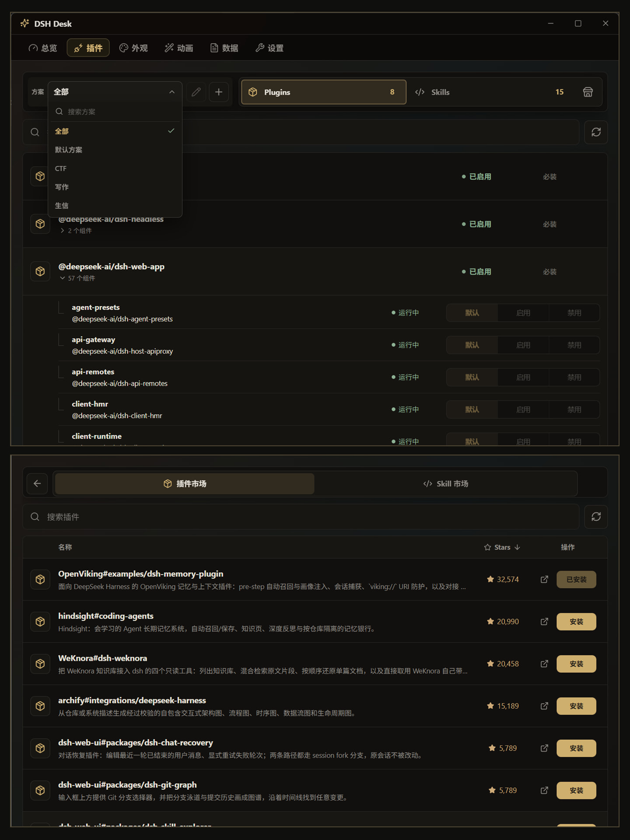630x840 pixels.
Task: Set api-remotes to 默认 mode
Action: [472, 377]
